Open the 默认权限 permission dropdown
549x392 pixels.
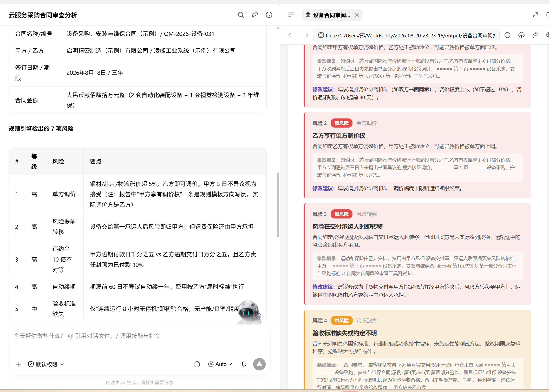point(46,364)
